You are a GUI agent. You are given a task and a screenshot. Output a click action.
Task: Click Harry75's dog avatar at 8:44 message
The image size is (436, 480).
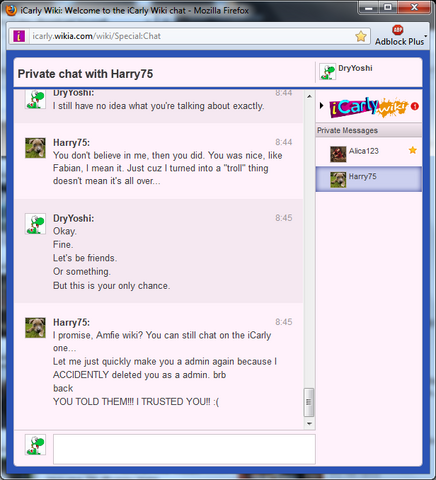click(x=35, y=148)
